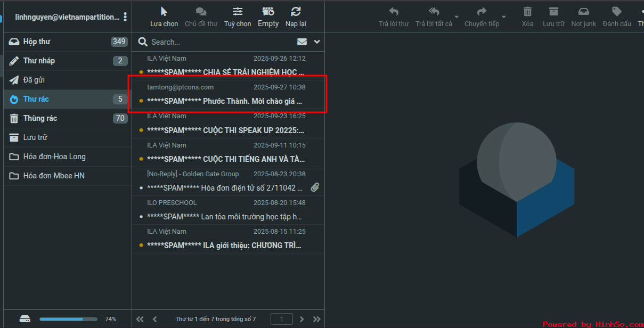Go to next page of messages
Screen dimensions: 644x328
302,319
